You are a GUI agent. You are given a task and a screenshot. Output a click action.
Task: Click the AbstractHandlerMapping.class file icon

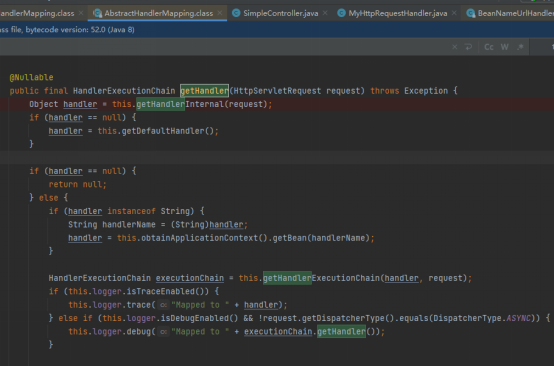tap(97, 13)
